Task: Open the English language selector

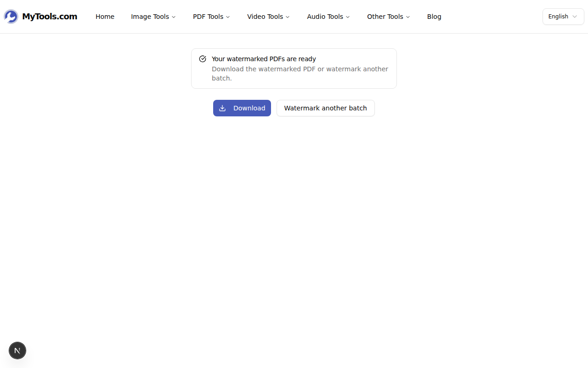Action: [x=563, y=17]
